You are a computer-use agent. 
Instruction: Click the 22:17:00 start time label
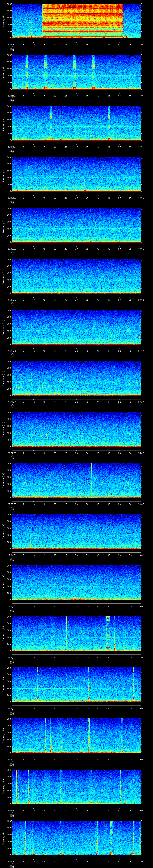click(12, 197)
